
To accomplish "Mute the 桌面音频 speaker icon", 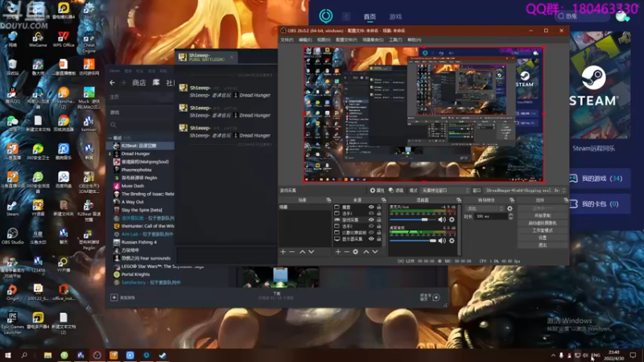I will tap(442, 241).
